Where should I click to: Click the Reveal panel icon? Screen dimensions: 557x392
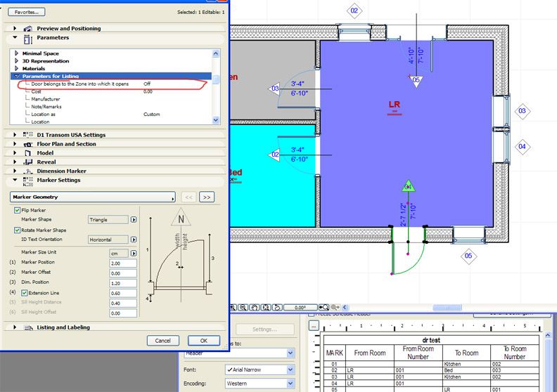coord(28,162)
